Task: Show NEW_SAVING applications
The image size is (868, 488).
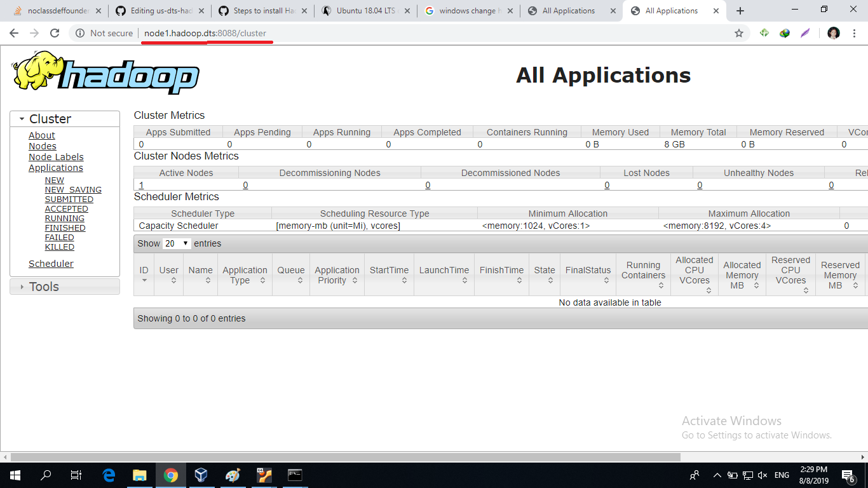Action: point(73,189)
